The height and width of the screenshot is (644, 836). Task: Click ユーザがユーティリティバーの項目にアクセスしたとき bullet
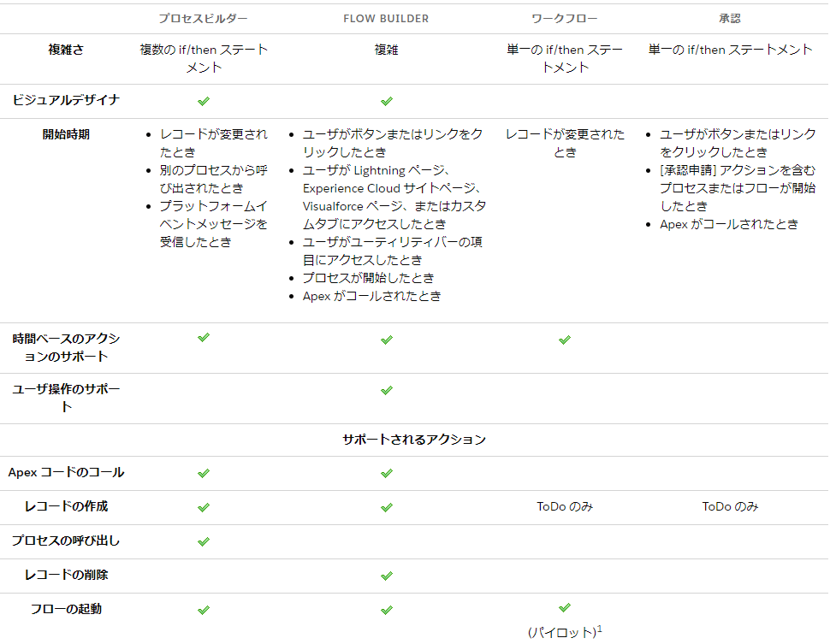[393, 251]
